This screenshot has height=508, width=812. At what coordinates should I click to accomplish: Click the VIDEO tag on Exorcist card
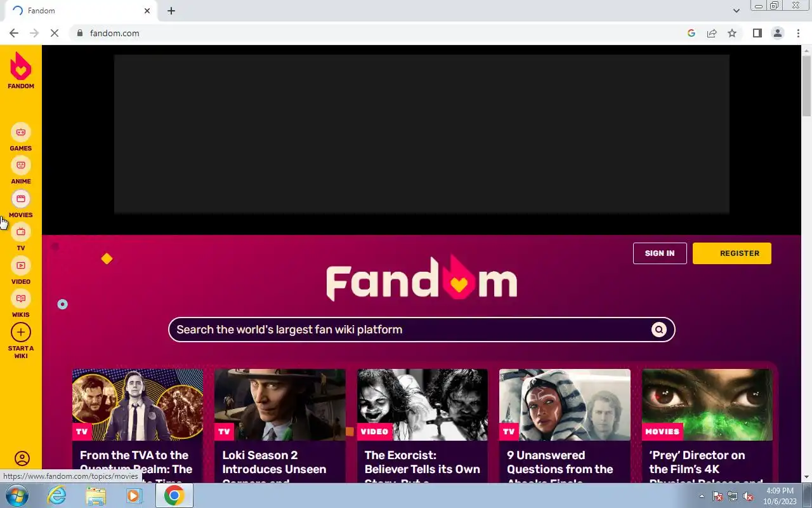(374, 432)
